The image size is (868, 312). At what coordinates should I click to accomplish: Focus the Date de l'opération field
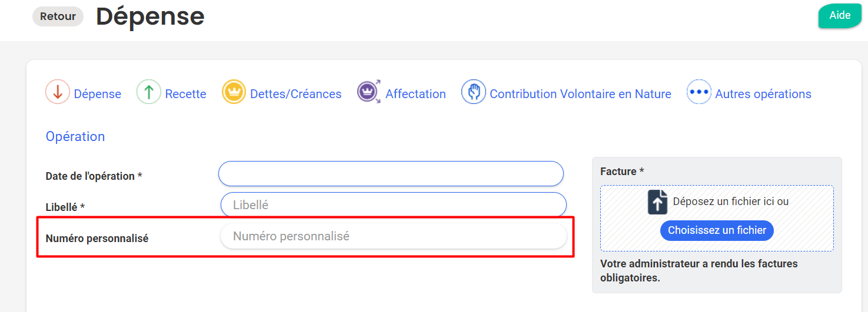coord(391,174)
